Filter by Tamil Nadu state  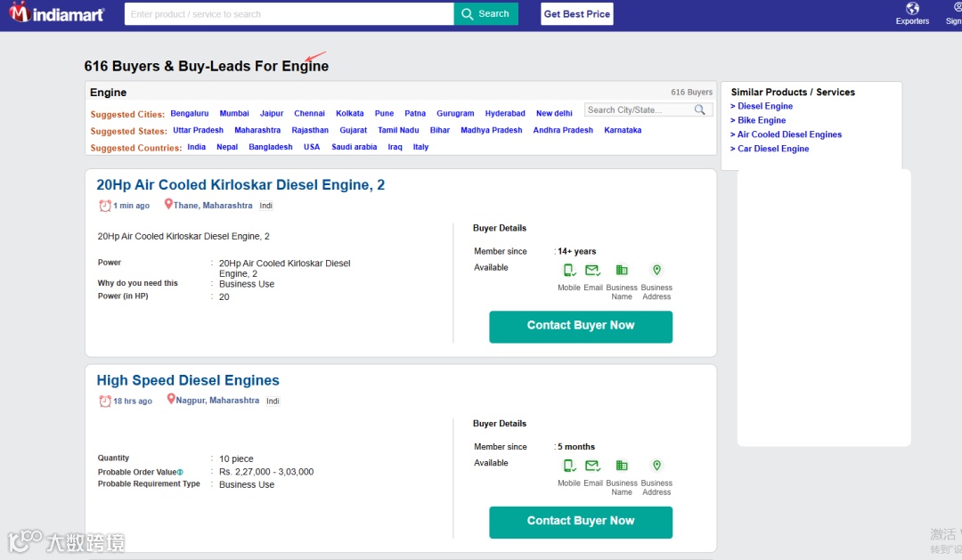pyautogui.click(x=398, y=130)
